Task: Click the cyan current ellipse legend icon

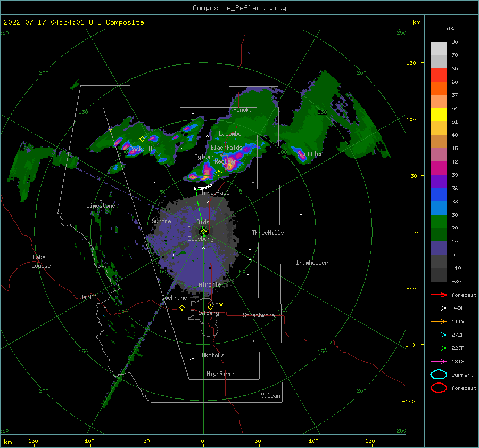Action: pyautogui.click(x=439, y=374)
